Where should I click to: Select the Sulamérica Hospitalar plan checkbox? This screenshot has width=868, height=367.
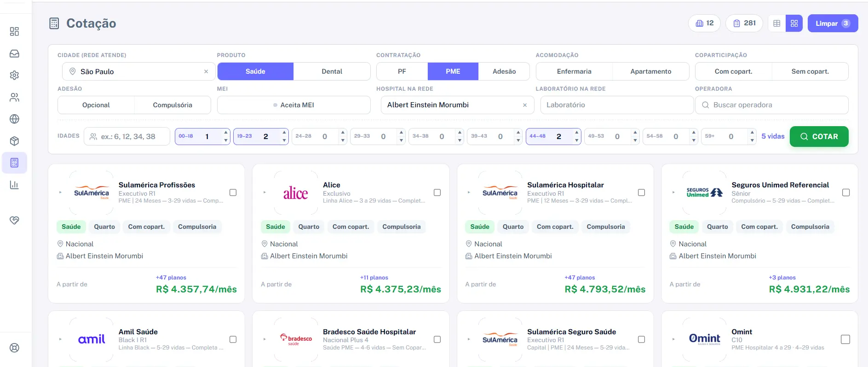pyautogui.click(x=642, y=192)
